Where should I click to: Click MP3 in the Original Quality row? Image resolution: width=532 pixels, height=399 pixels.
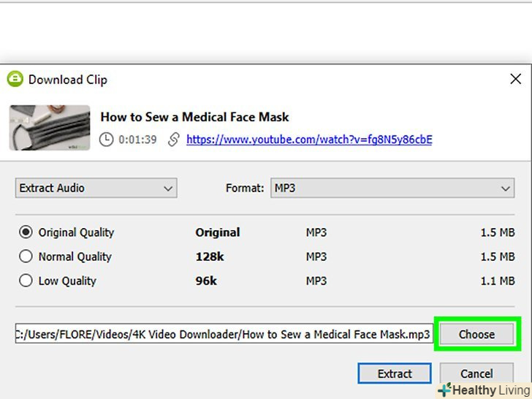(316, 232)
